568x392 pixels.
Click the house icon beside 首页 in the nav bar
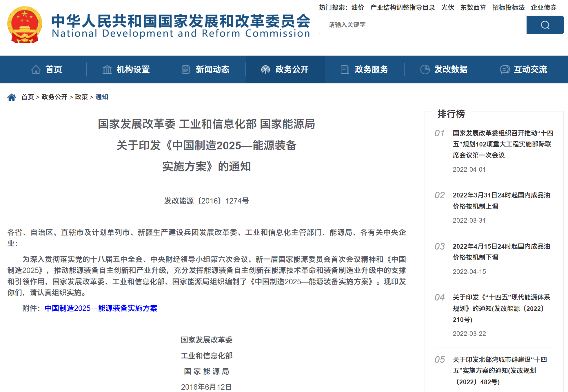36,69
